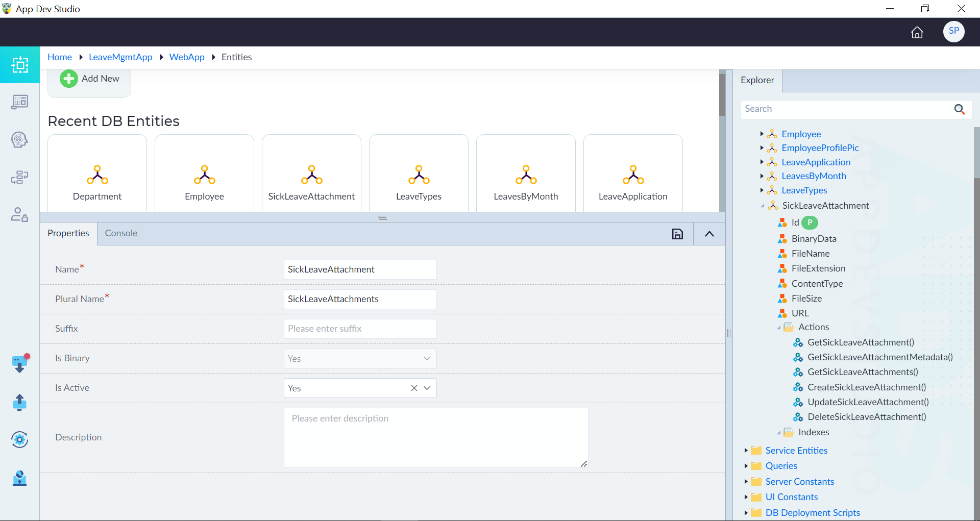Open the page layout sidebar icon

pyautogui.click(x=20, y=102)
